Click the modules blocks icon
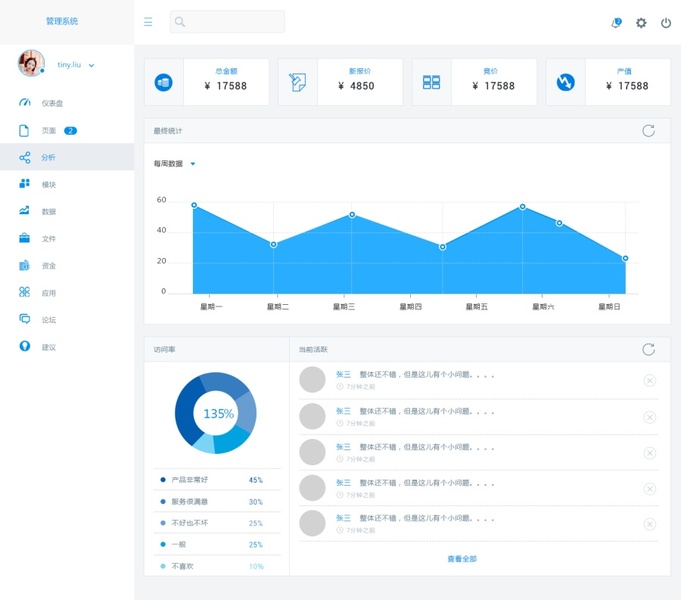 coord(24,184)
